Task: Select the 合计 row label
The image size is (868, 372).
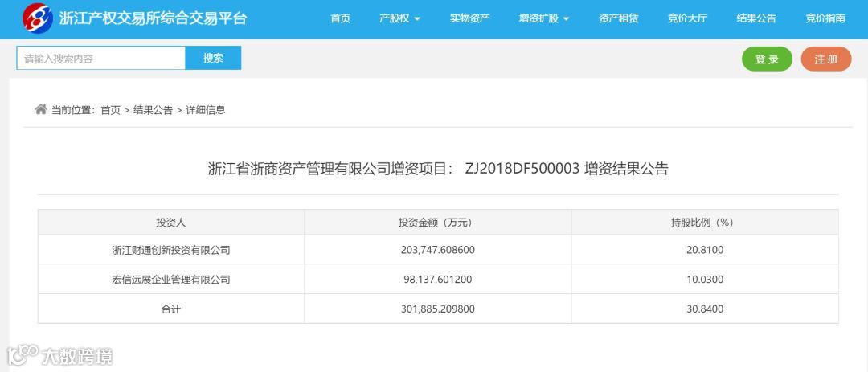Action: click(x=170, y=309)
